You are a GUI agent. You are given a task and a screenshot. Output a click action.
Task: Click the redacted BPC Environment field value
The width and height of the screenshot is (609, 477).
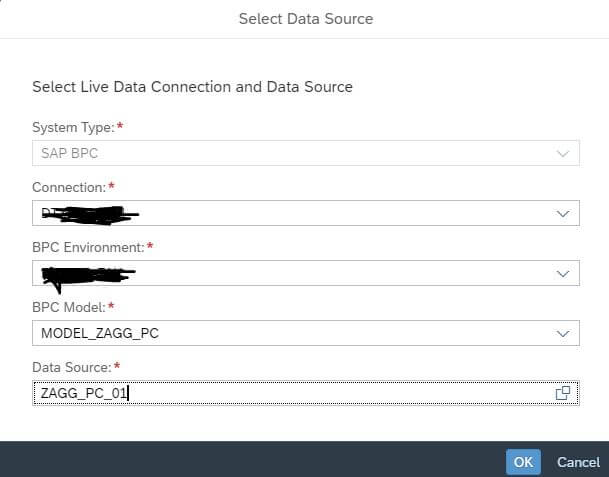coord(89,277)
